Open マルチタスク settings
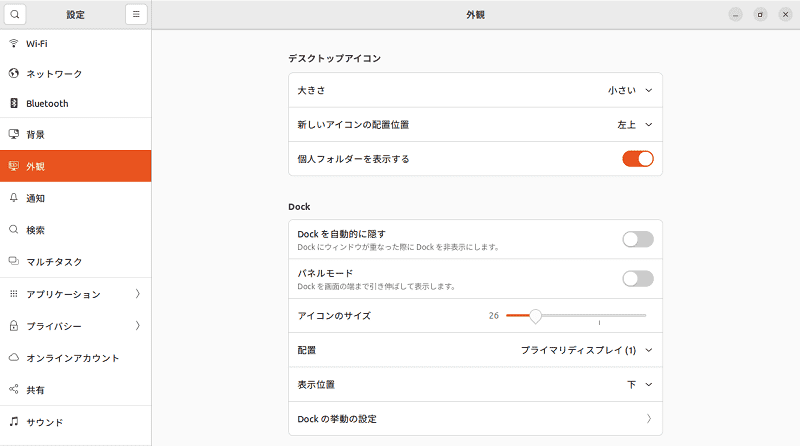Image resolution: width=800 pixels, height=446 pixels. (x=76, y=262)
